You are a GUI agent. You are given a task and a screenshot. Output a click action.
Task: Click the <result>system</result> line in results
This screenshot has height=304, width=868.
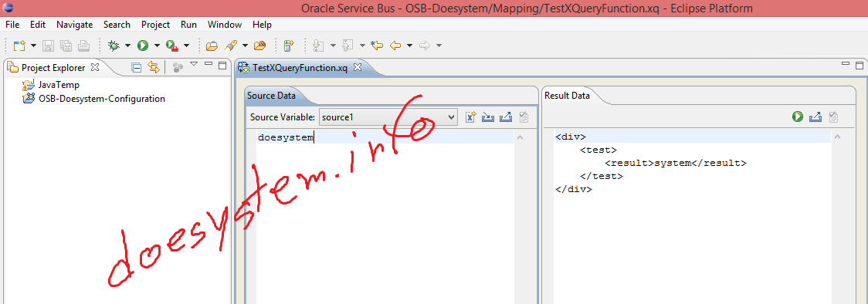click(x=676, y=163)
